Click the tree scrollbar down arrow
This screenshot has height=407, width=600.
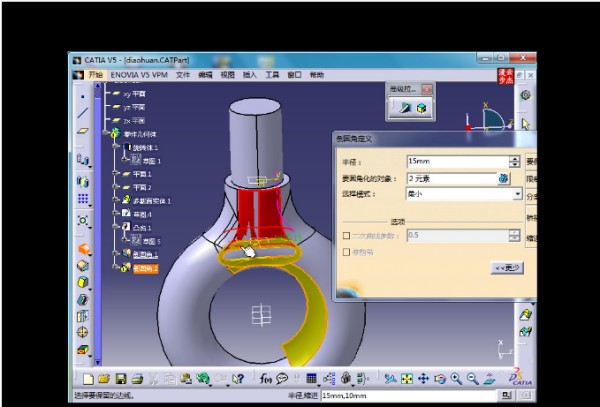click(98, 362)
